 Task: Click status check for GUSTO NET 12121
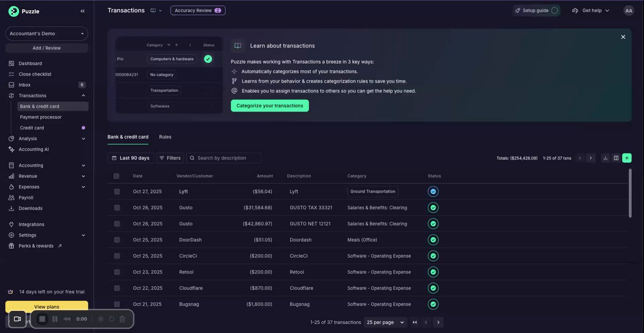click(x=433, y=224)
